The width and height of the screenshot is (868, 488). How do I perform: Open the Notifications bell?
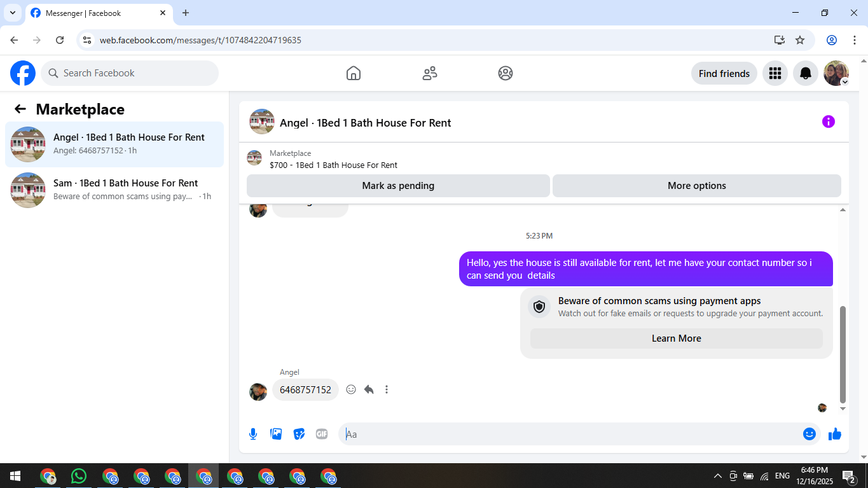click(806, 73)
